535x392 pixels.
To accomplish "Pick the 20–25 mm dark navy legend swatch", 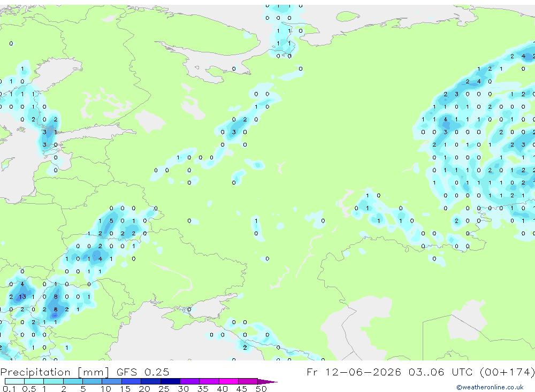I will click(x=150, y=381).
